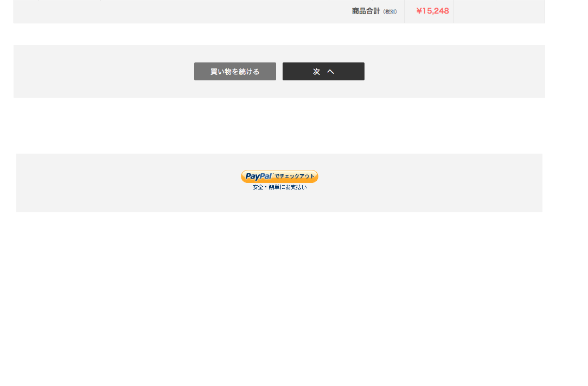
Task: Click the white gap between the two gray panels
Action: pos(279,126)
